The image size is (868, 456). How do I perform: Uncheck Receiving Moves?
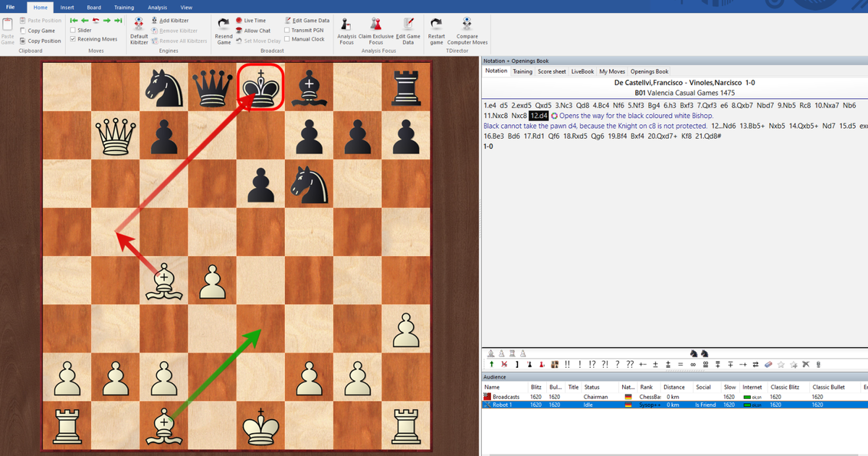(x=73, y=39)
